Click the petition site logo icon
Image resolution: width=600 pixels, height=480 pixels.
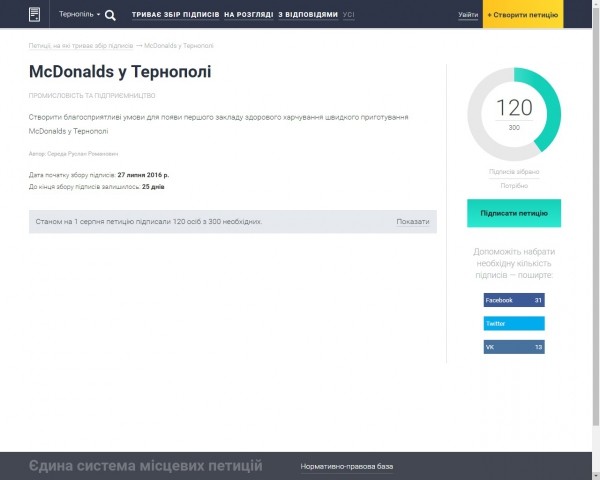(x=34, y=15)
